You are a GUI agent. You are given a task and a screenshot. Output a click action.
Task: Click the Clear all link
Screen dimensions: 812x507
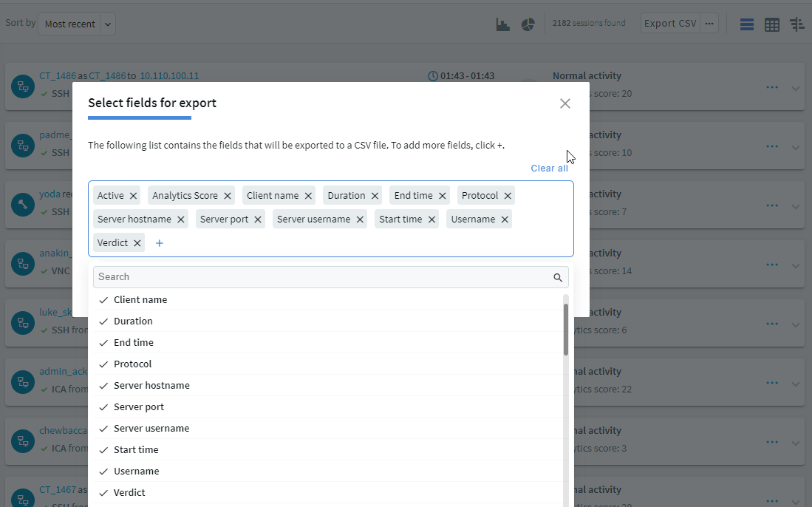549,169
